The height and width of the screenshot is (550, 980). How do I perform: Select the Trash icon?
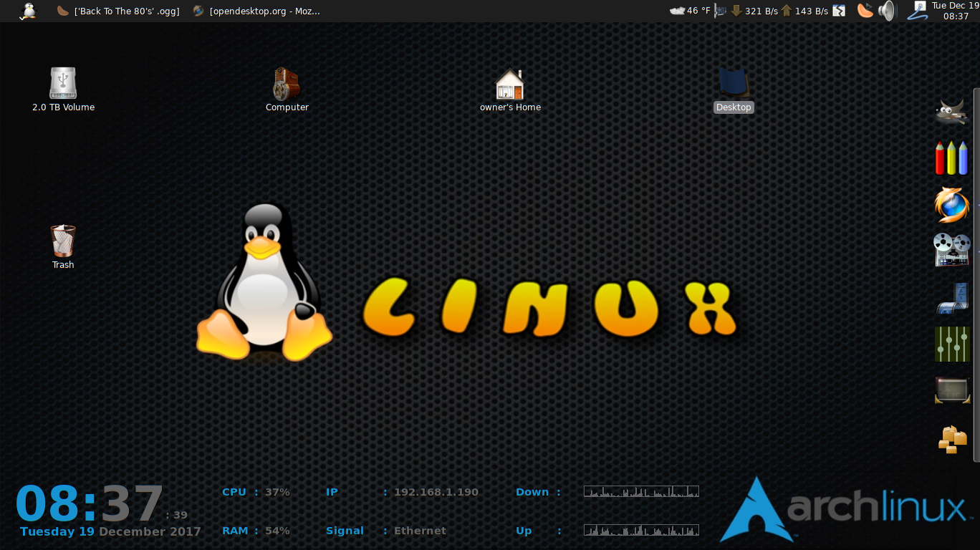click(x=63, y=241)
